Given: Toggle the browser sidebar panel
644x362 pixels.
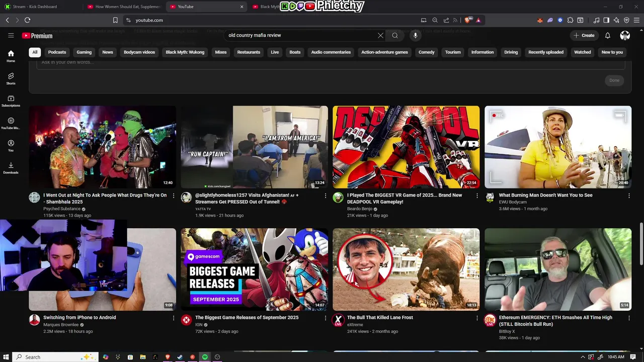Looking at the screenshot, I should coord(606,20).
